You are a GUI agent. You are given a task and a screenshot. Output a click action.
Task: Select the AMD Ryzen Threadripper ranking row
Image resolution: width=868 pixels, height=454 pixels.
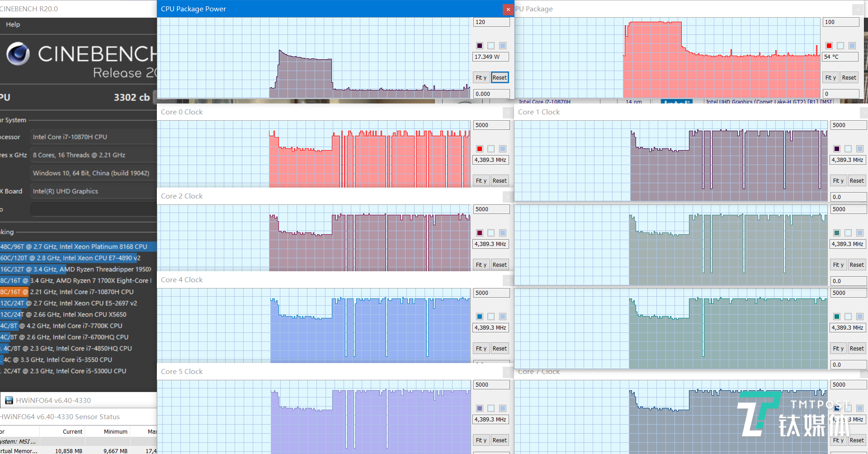coord(78,270)
